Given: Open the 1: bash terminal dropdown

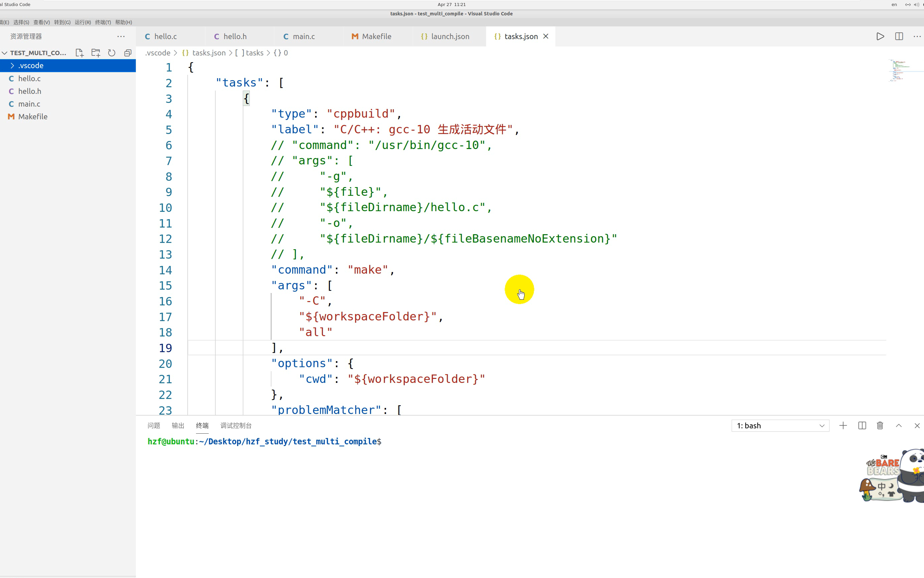Looking at the screenshot, I should [780, 425].
